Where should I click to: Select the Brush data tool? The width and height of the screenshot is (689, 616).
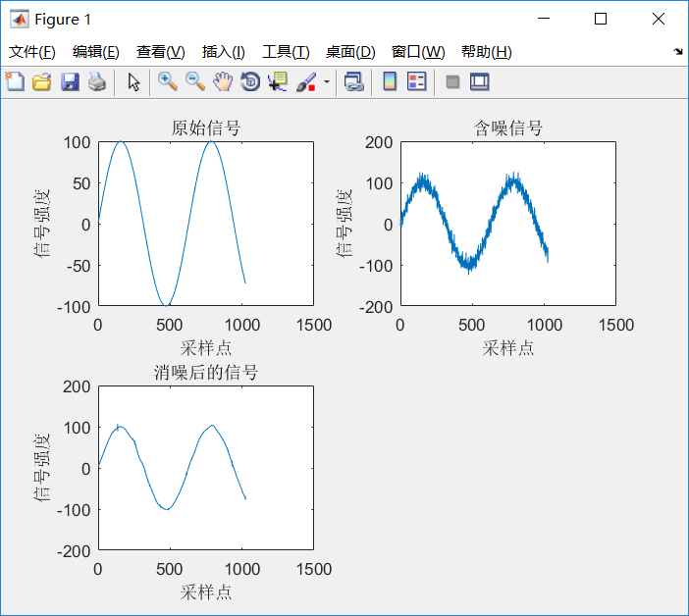306,82
